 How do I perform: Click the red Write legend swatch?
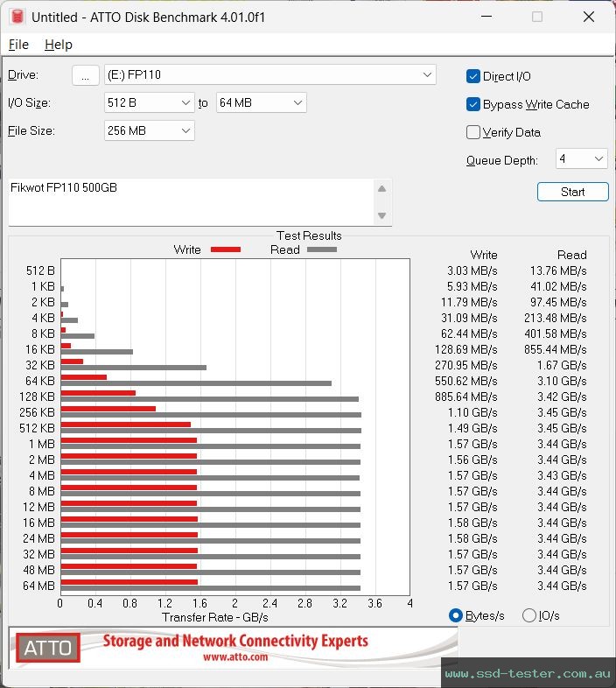tap(226, 249)
